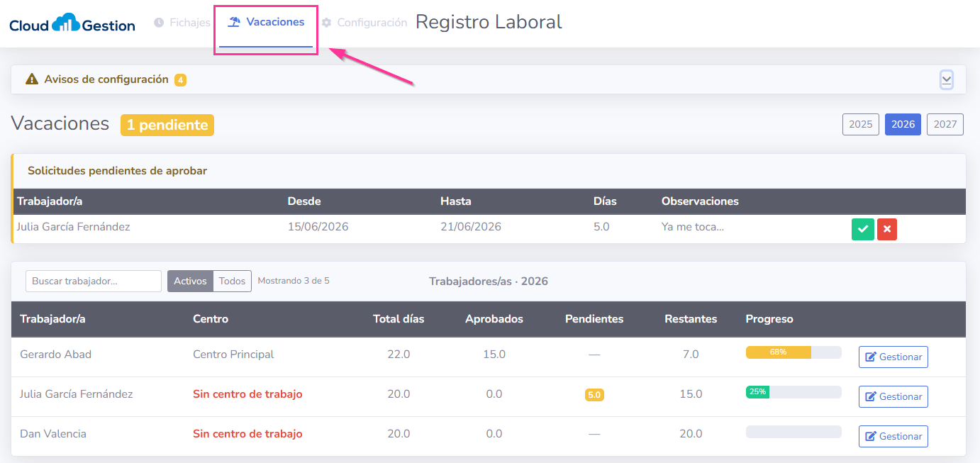Click the Total días column header
980x463 pixels.
point(399,319)
